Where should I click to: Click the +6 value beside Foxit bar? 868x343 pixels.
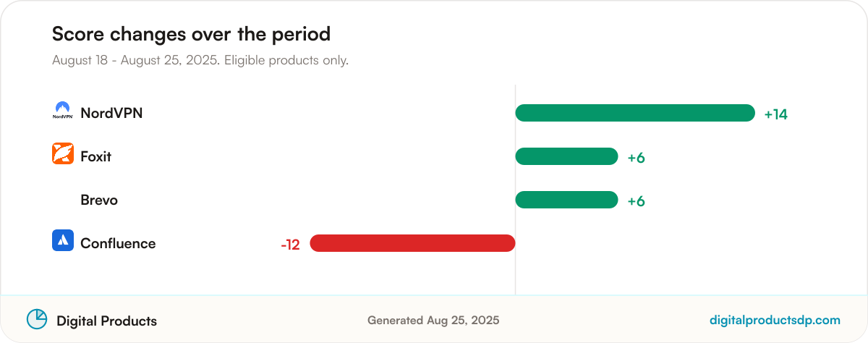pyautogui.click(x=636, y=158)
